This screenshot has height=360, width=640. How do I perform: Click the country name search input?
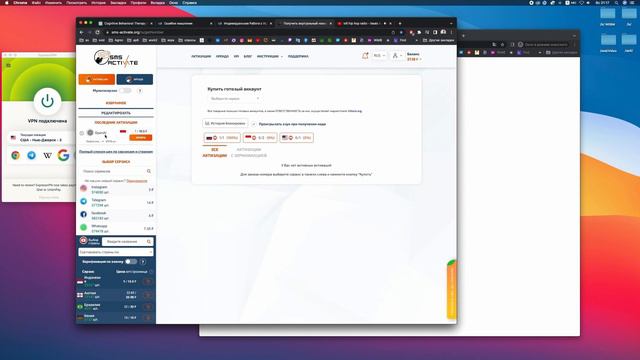pos(128,242)
